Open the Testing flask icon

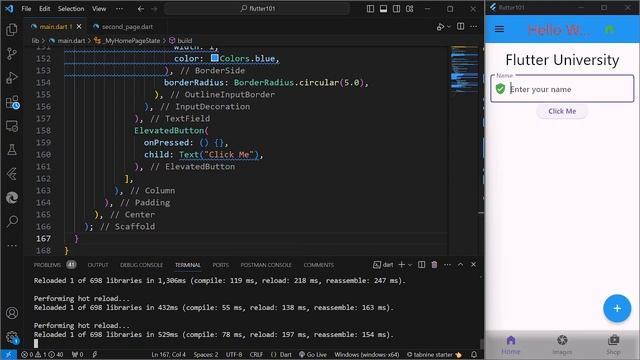12,150
